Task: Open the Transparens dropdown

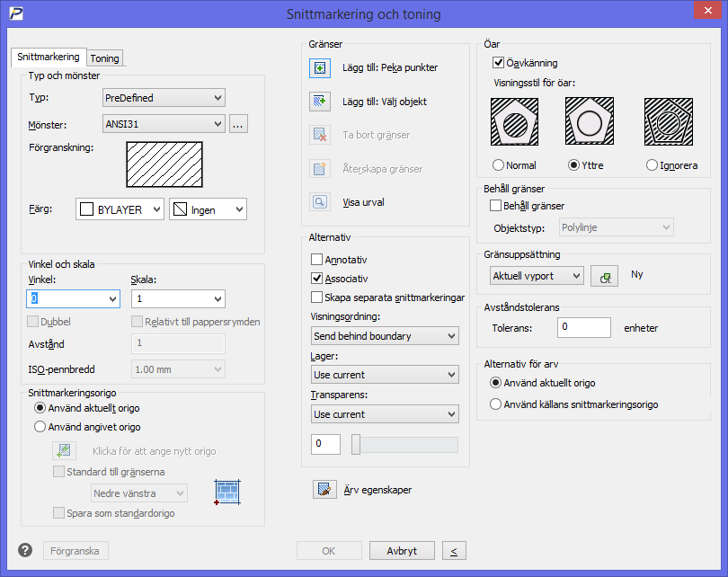Action: (x=385, y=414)
